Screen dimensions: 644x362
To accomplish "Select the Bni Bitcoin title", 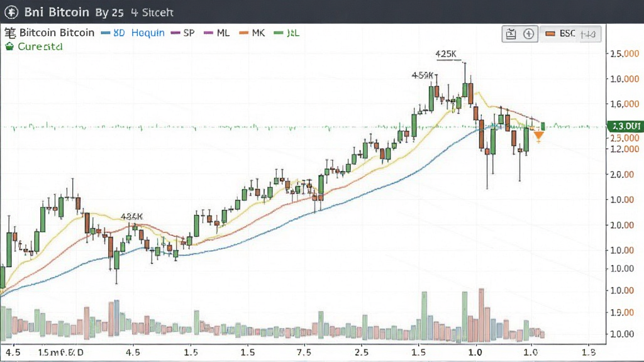I will (57, 13).
